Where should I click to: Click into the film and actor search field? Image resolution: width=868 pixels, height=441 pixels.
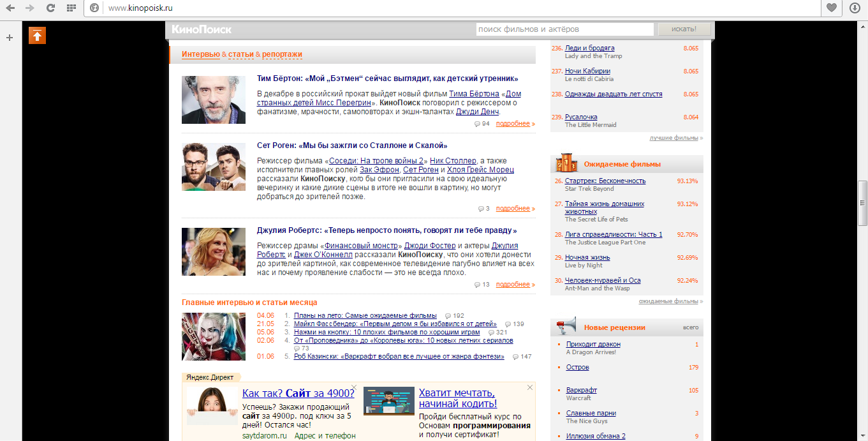click(x=564, y=29)
